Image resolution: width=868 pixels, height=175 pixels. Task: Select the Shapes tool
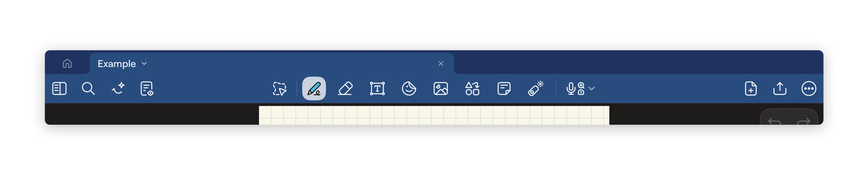(472, 88)
